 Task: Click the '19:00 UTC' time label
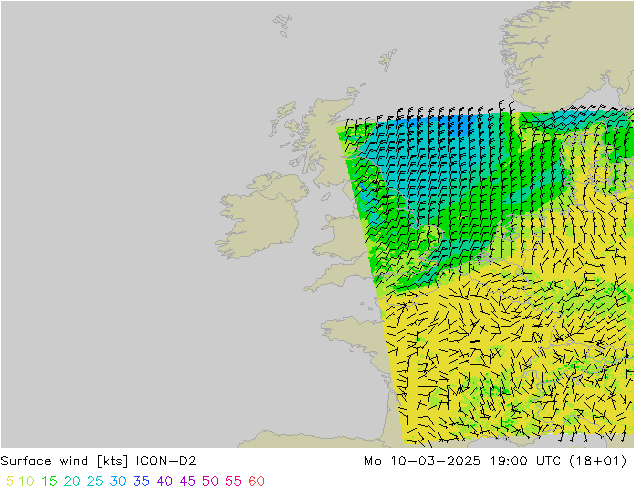pos(525,461)
